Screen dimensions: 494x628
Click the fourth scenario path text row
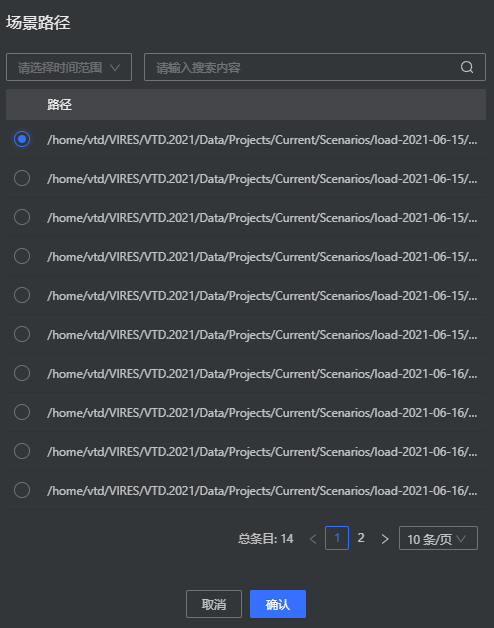[262, 256]
